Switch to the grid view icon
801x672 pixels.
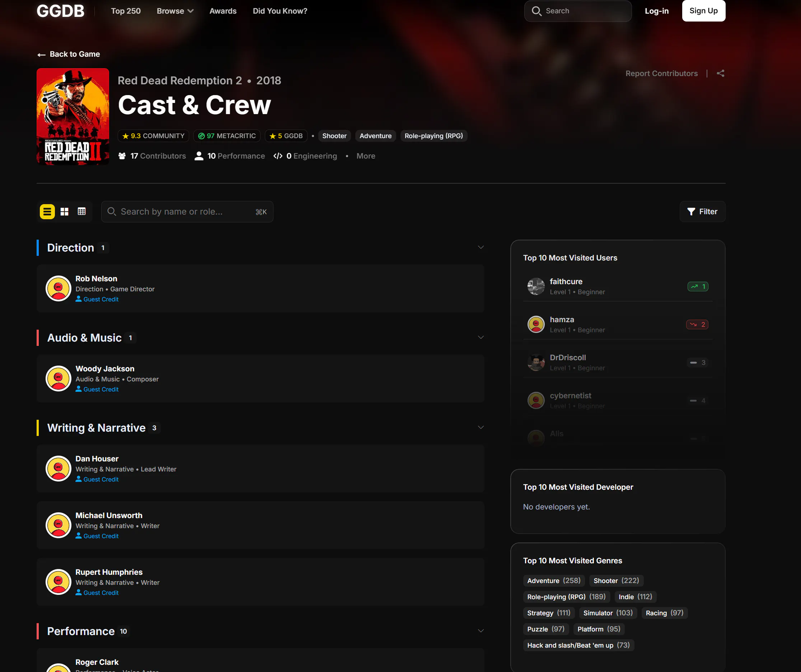[x=65, y=212]
